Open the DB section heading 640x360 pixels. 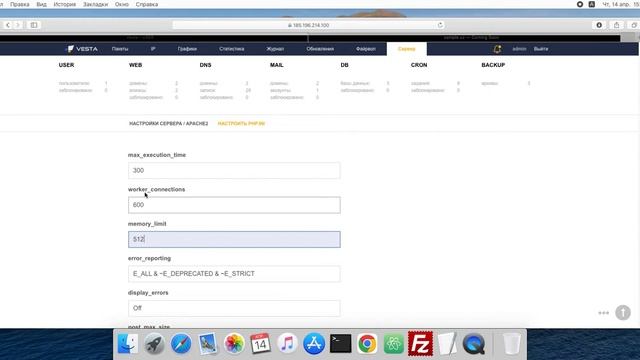point(344,65)
